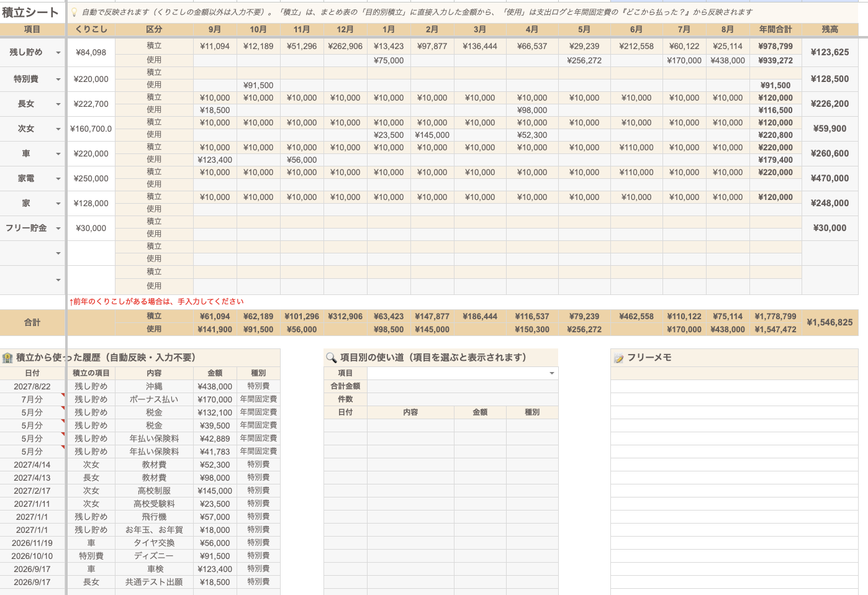Select the 積立シート title cell

tap(32, 12)
